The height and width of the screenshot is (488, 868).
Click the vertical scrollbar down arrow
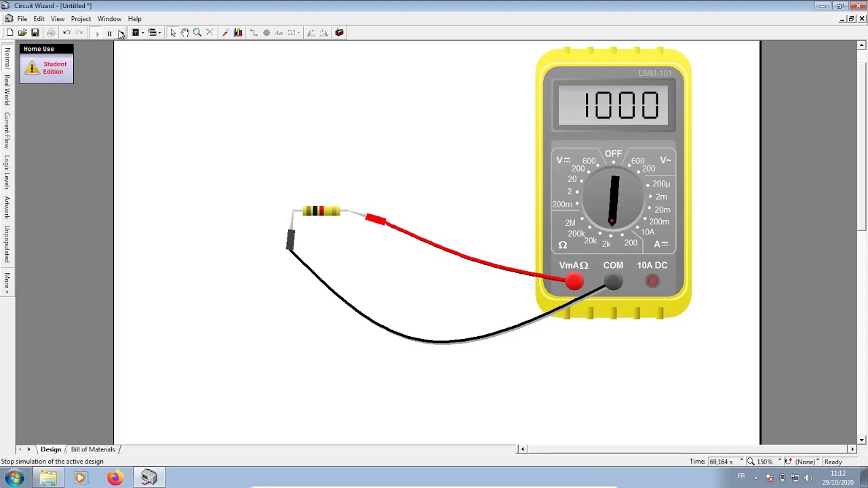point(862,440)
